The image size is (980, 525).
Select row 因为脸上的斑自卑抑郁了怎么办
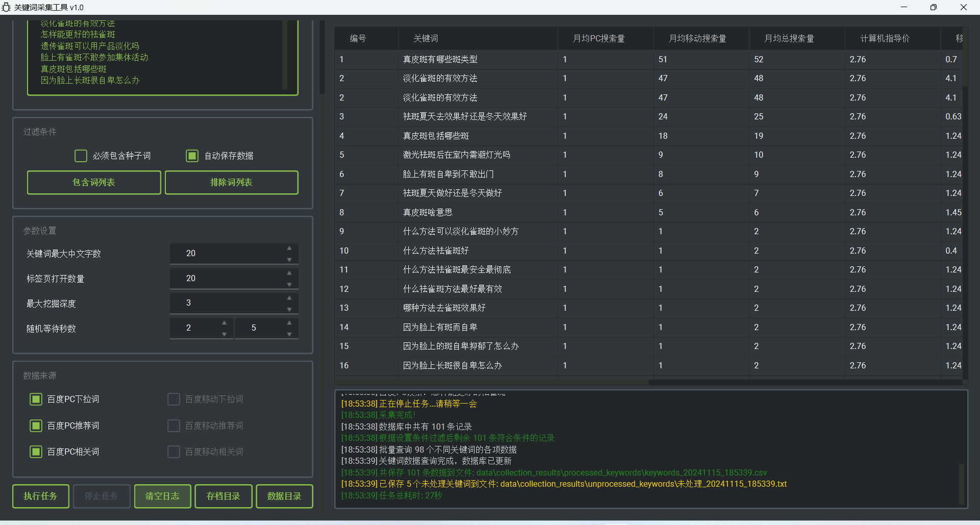pyautogui.click(x=648, y=346)
